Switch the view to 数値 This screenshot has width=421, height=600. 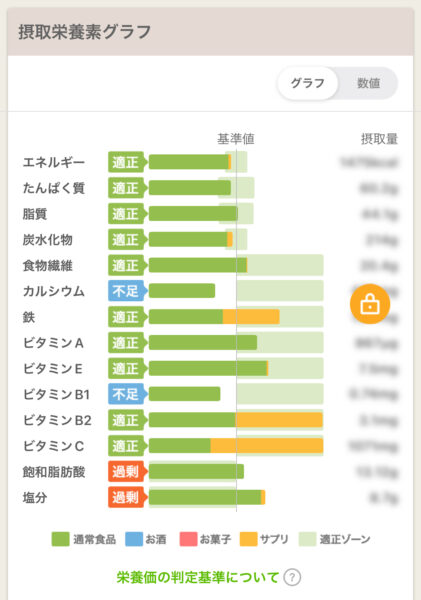[368, 83]
